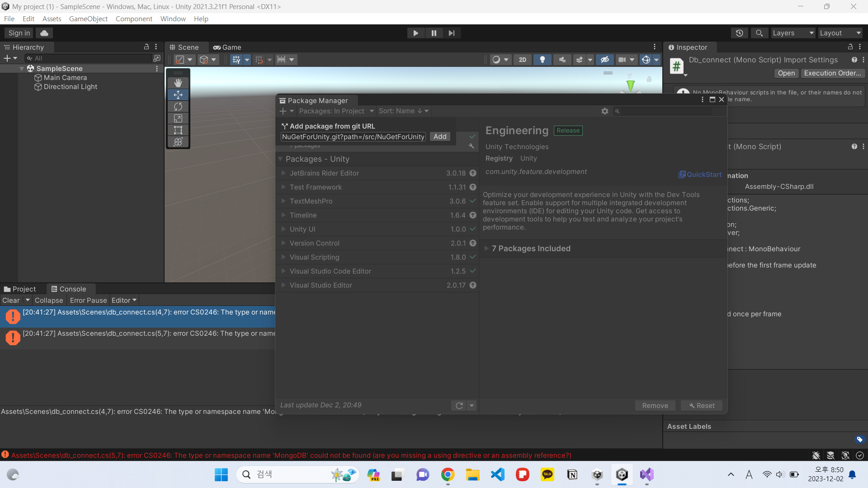
Task: Open the Window menu
Action: click(x=173, y=19)
